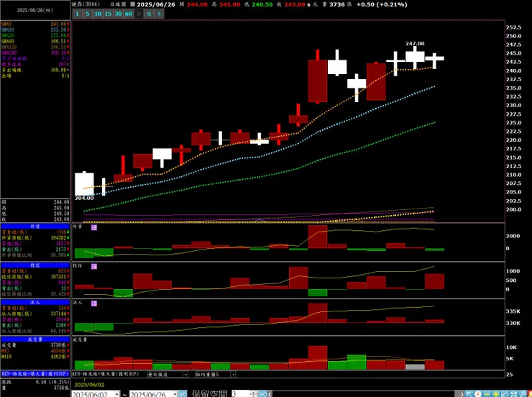Image resolution: width=532 pixels, height=397 pixels.
Task: Click the SMA5 241.00 legend row
Action: [x=35, y=24]
